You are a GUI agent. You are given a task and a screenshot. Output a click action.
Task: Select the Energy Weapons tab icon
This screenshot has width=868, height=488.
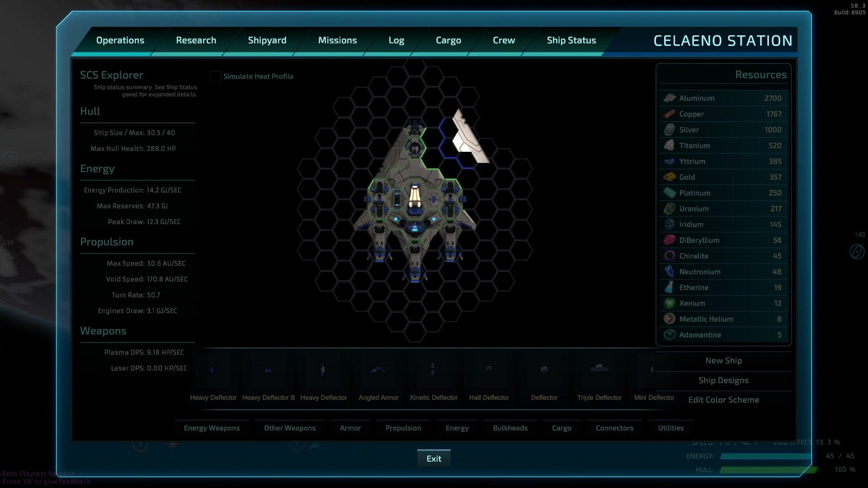[x=212, y=428]
